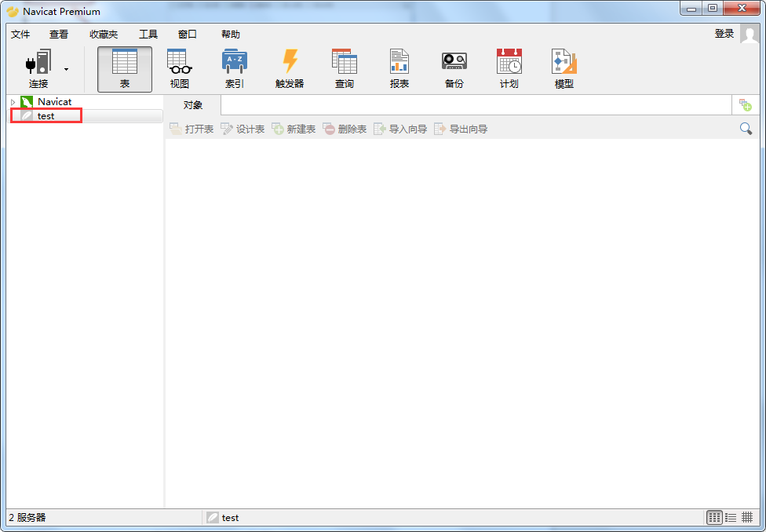766x532 pixels.
Task: Open the 文件 (File) menu
Action: [x=20, y=35]
